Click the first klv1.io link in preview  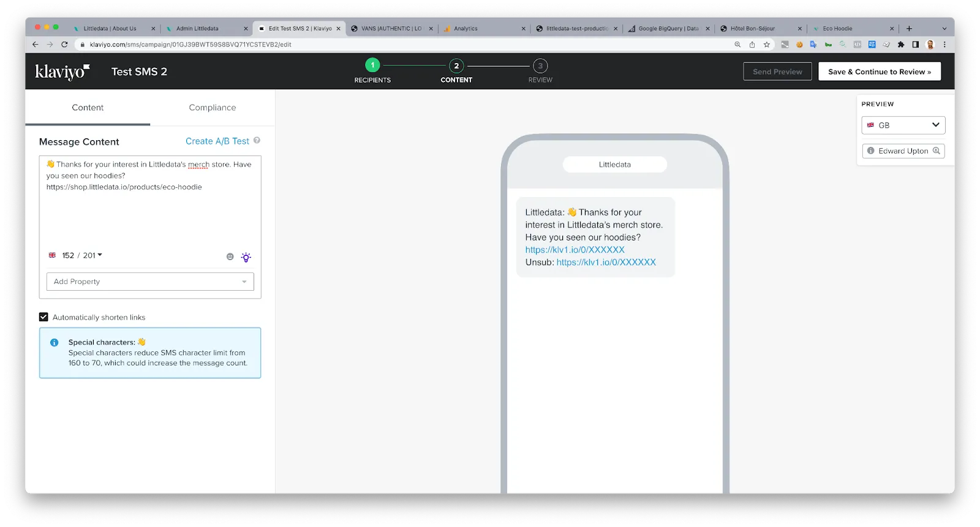[x=575, y=250]
